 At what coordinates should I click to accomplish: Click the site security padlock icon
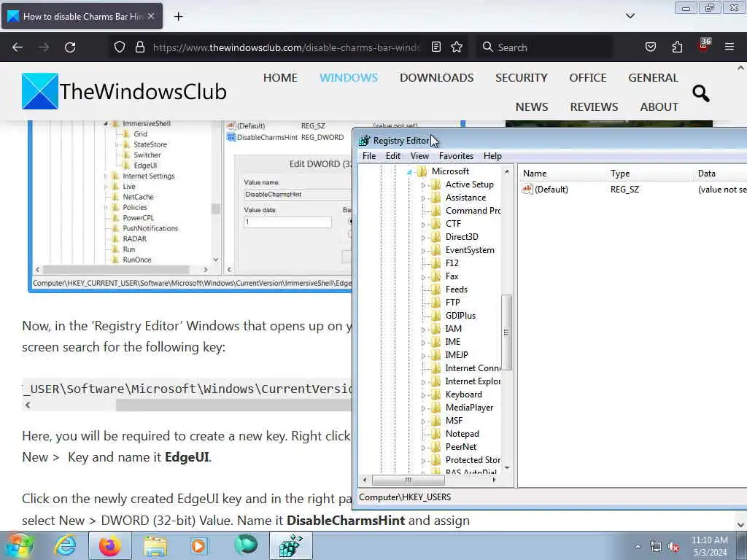click(x=139, y=47)
